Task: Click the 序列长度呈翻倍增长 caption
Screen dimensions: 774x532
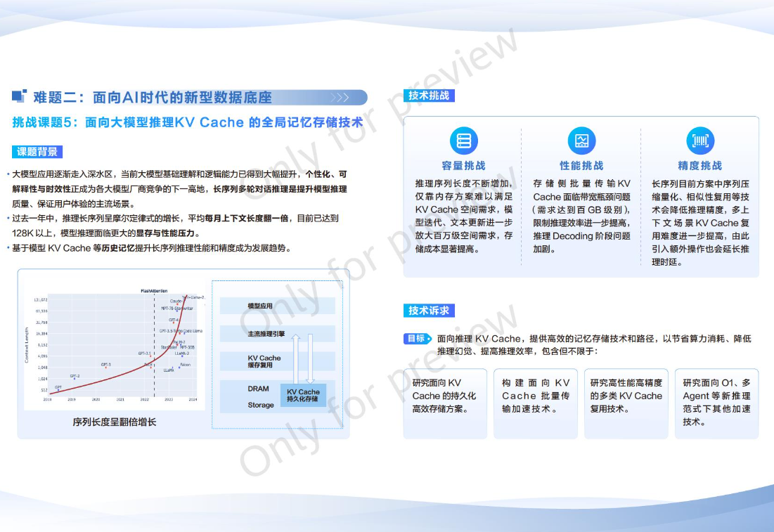Action: point(115,422)
